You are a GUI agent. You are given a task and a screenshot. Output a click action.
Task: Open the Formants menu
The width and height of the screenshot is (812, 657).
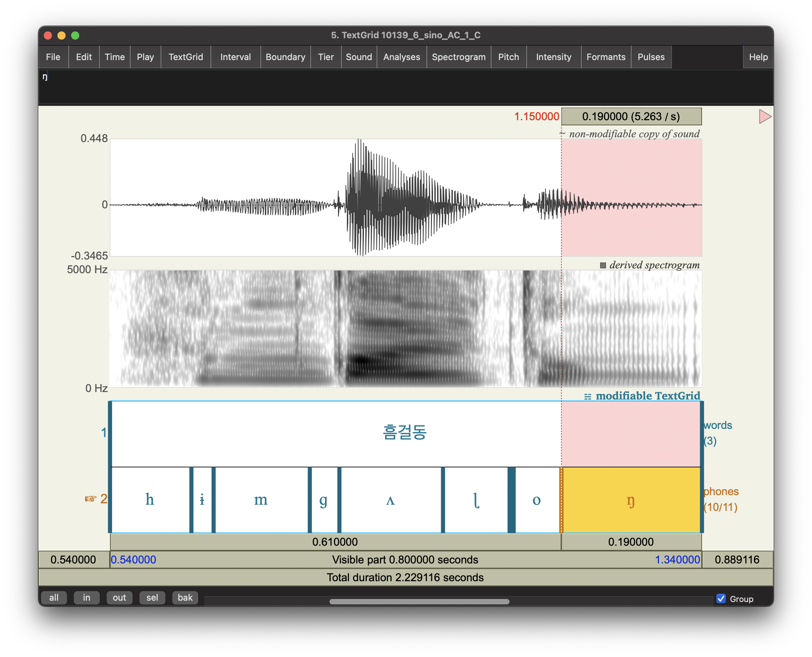pyautogui.click(x=606, y=57)
